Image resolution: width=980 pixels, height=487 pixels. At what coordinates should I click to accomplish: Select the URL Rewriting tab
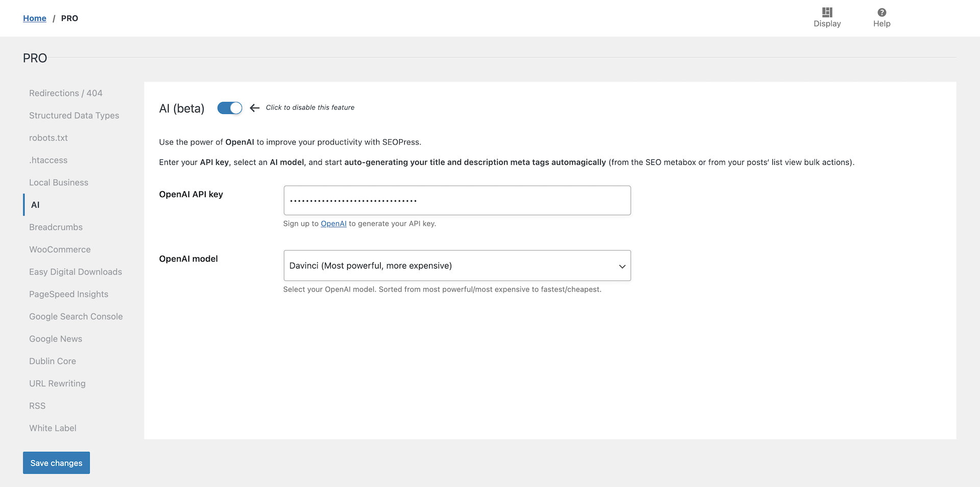(57, 383)
